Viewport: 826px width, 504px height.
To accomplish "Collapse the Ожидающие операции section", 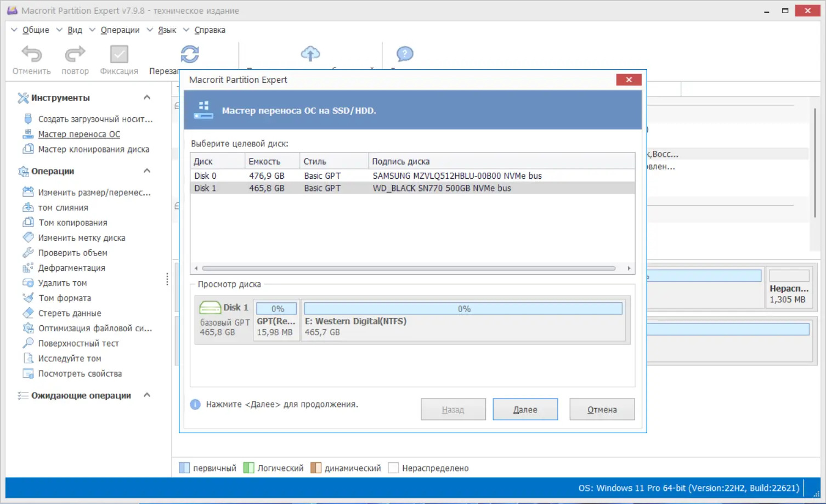I will pos(147,395).
